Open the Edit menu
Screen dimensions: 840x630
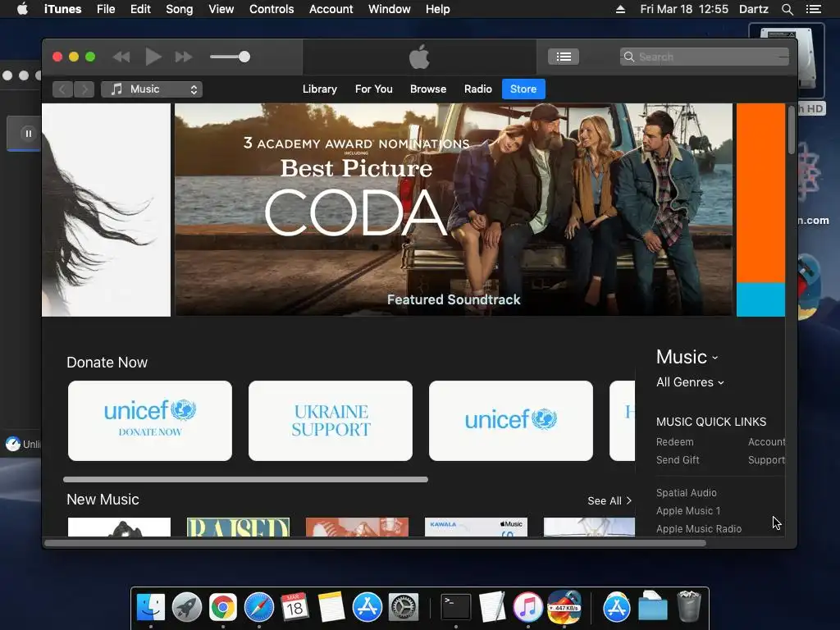140,9
